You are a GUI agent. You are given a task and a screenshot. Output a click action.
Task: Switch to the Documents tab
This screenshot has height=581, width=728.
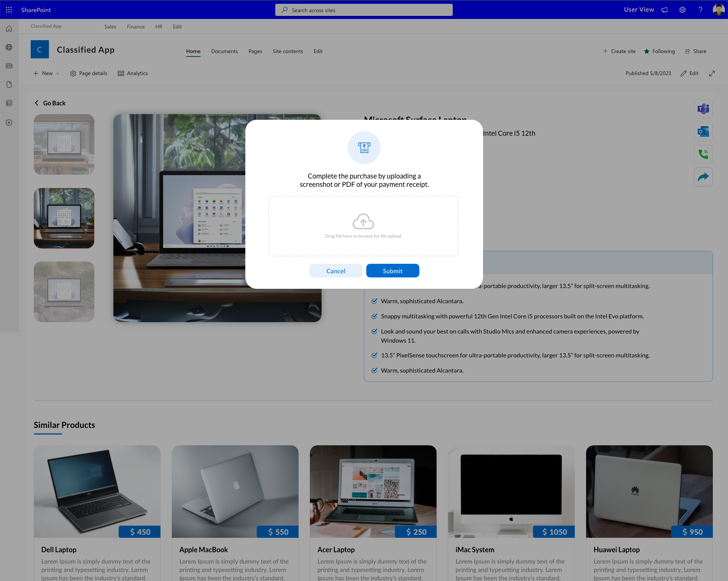click(x=224, y=52)
